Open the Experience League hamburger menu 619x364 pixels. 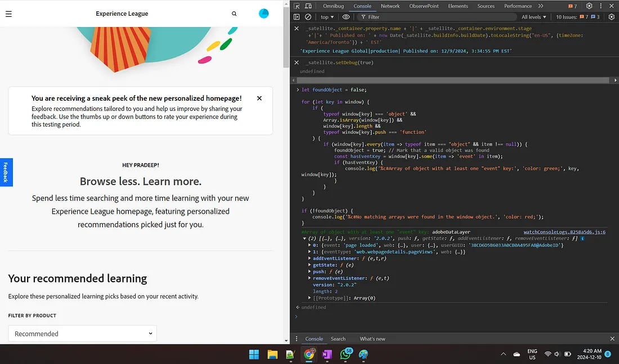click(8, 14)
